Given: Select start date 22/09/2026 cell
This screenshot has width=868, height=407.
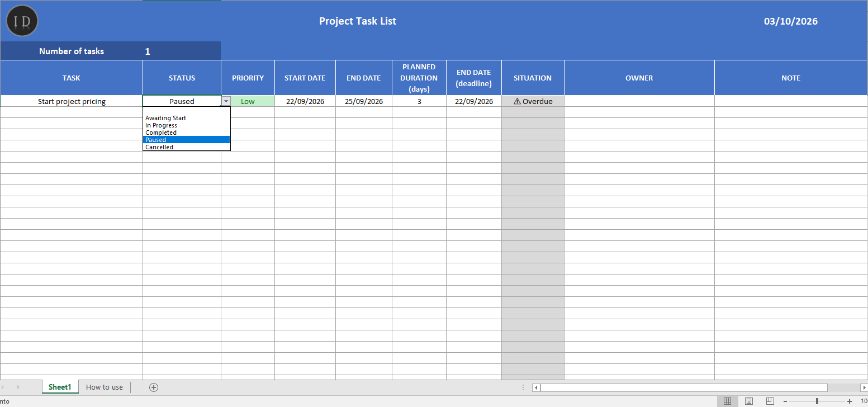Looking at the screenshot, I should coord(305,101).
